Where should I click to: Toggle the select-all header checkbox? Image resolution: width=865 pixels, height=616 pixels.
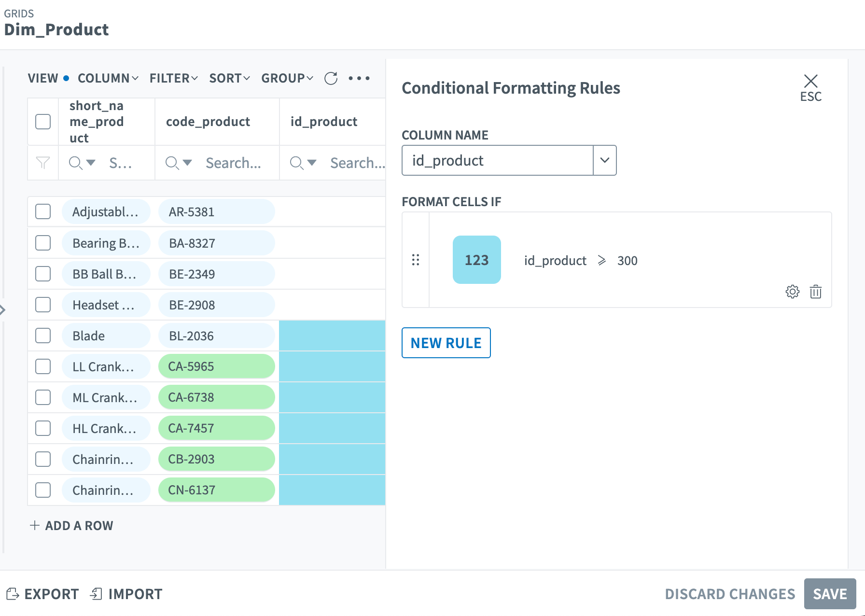click(43, 122)
